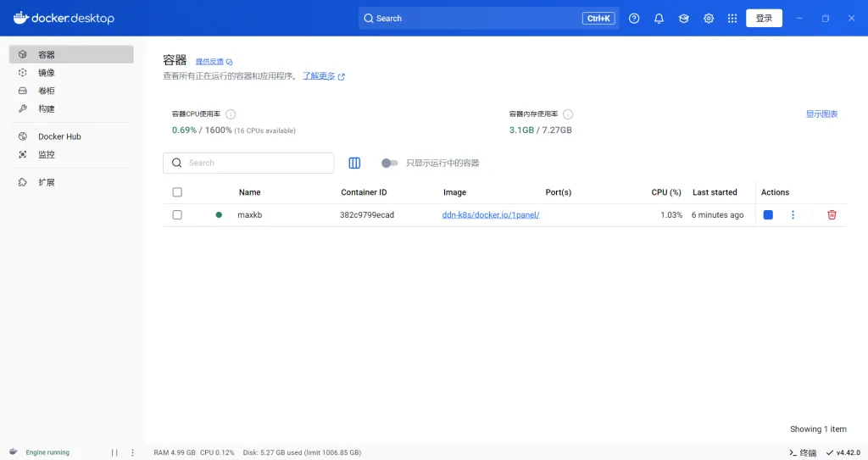Show info for container CPU usage
Viewport: 868px width, 460px height.
(231, 114)
